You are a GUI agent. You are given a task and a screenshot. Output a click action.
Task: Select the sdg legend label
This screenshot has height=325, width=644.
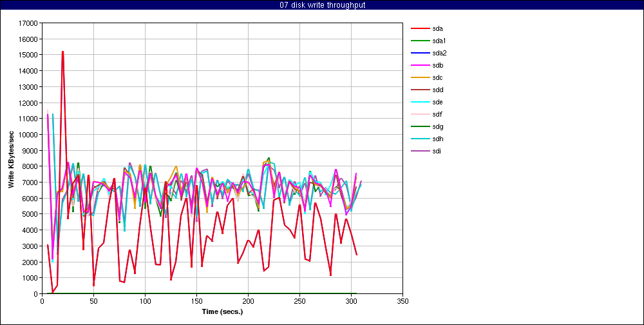(438, 126)
